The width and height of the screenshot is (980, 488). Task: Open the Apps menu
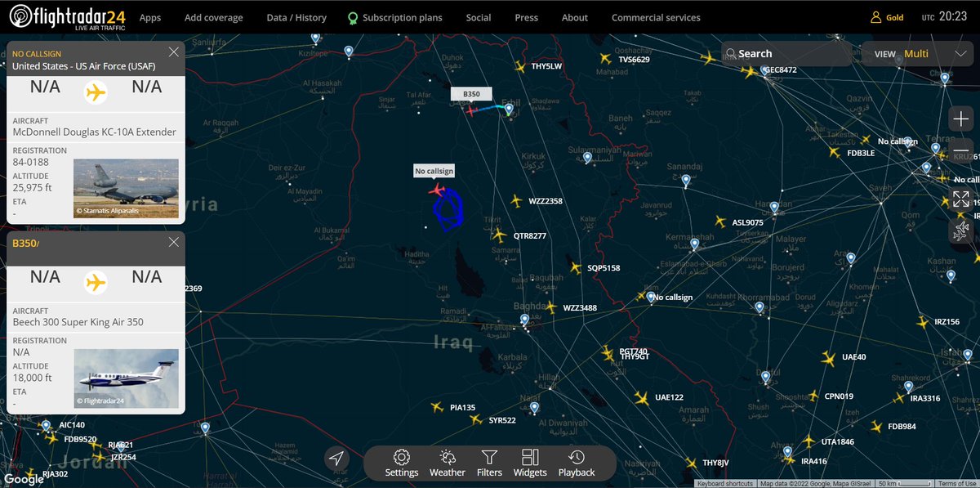pyautogui.click(x=150, y=17)
